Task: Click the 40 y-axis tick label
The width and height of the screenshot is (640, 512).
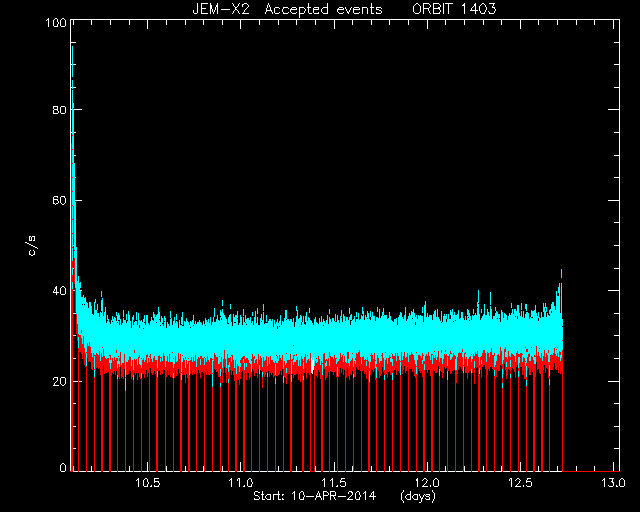Action: point(60,291)
